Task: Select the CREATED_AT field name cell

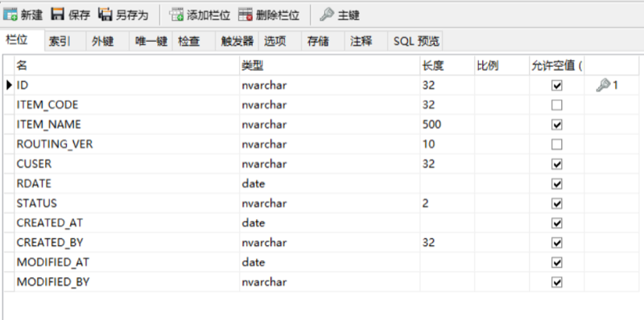Action: 127,224
